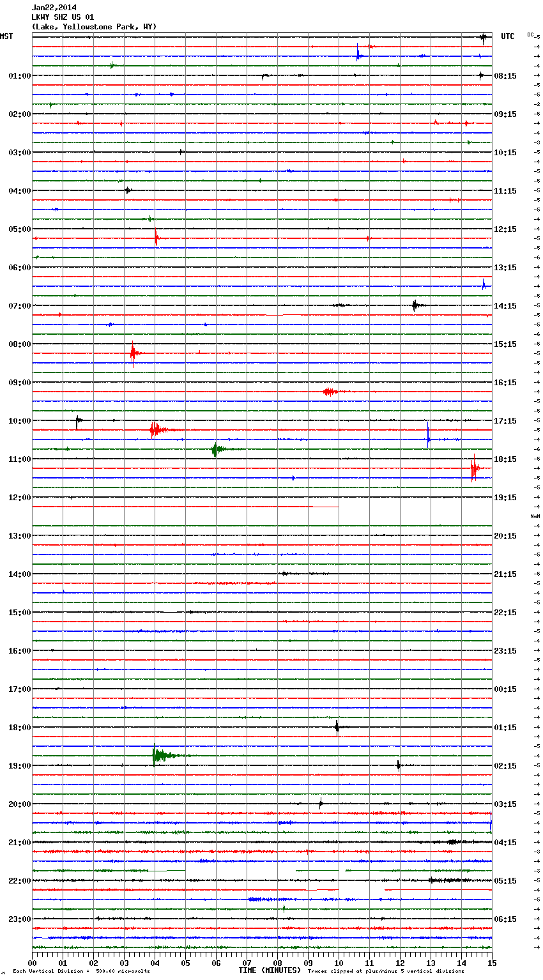Image resolution: width=543 pixels, height=980 pixels.
Task: Select the "05:00" MST time label
Action: coord(20,229)
